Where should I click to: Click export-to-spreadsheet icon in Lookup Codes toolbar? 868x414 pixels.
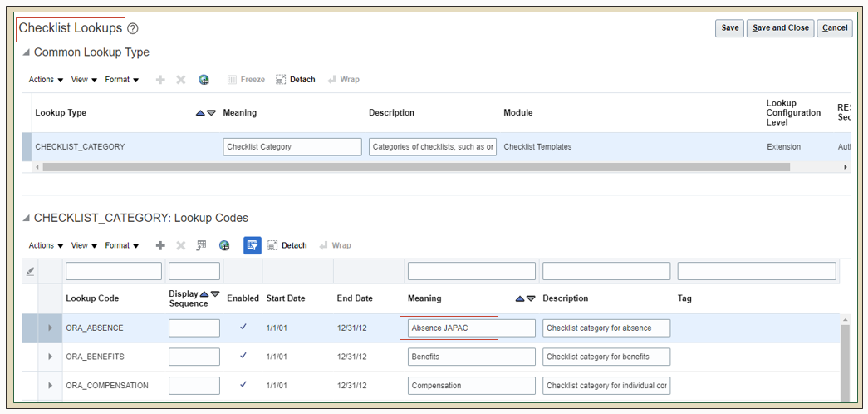202,246
